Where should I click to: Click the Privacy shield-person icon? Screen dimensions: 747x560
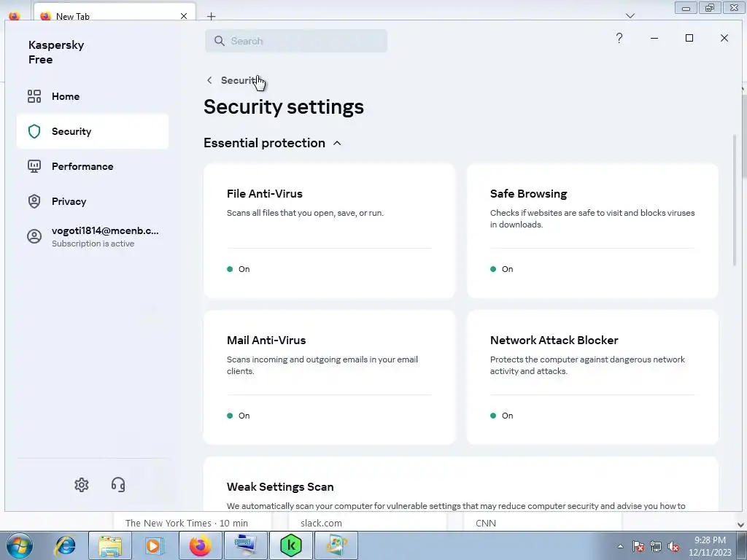34,201
